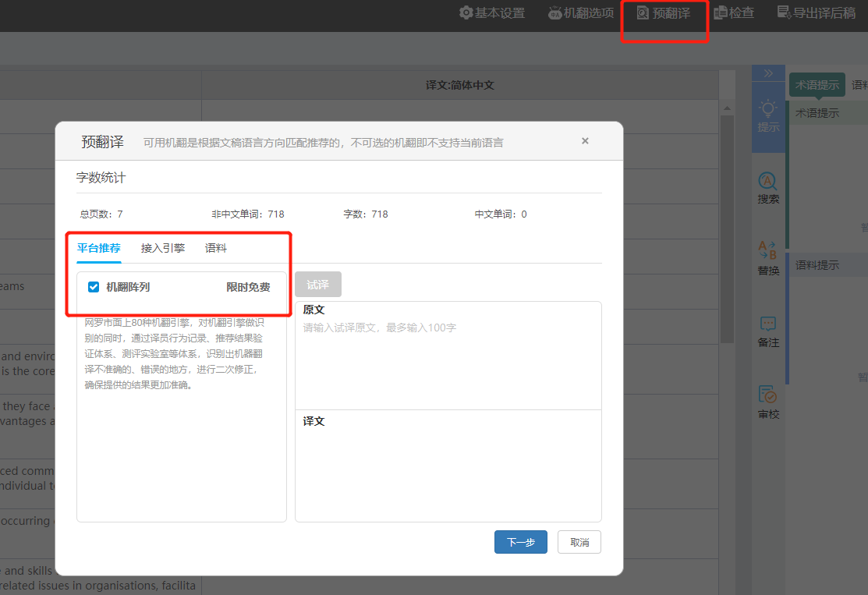
Task: Click 中文单词: 0 statistic
Action: click(501, 214)
